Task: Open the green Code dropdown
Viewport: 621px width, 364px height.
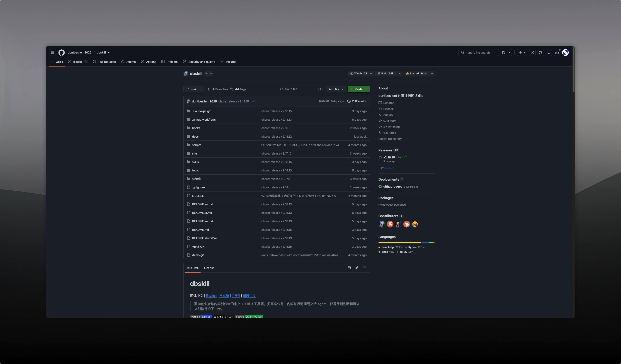Action: click(359, 89)
